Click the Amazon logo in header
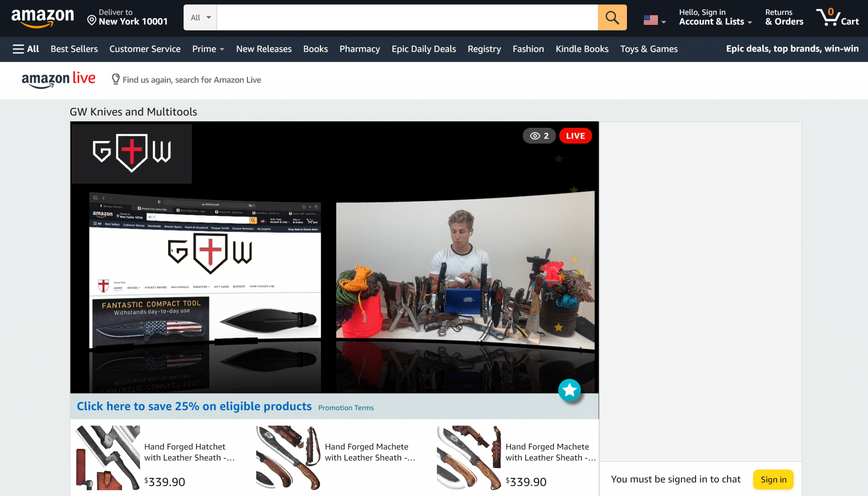This screenshot has height=496, width=868. [42, 18]
